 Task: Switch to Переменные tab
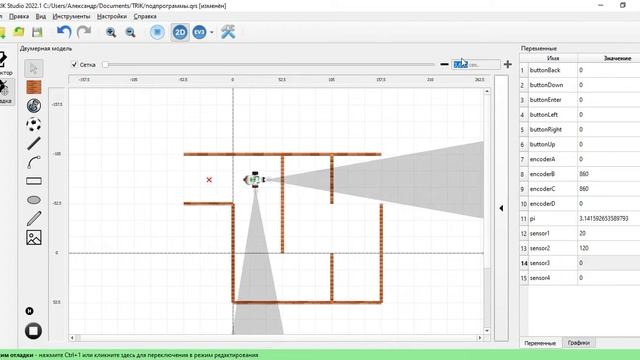tap(540, 343)
